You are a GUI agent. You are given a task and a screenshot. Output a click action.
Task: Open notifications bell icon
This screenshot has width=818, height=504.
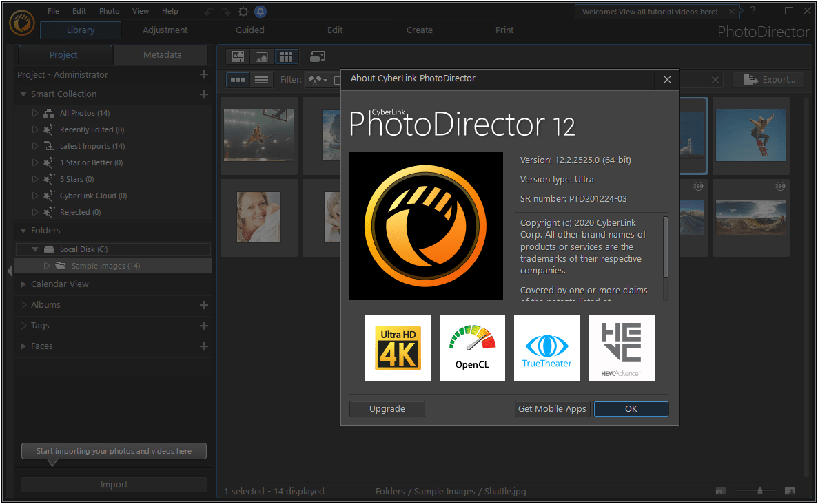click(260, 12)
